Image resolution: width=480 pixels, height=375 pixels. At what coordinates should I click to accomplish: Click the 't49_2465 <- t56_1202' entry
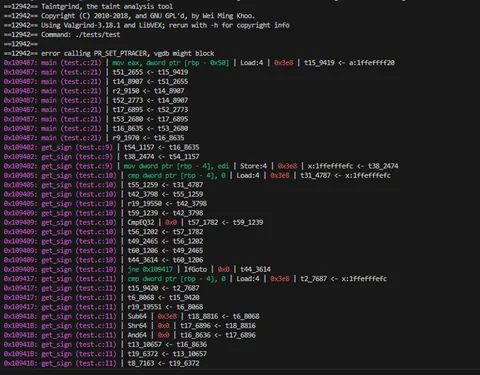165,241
